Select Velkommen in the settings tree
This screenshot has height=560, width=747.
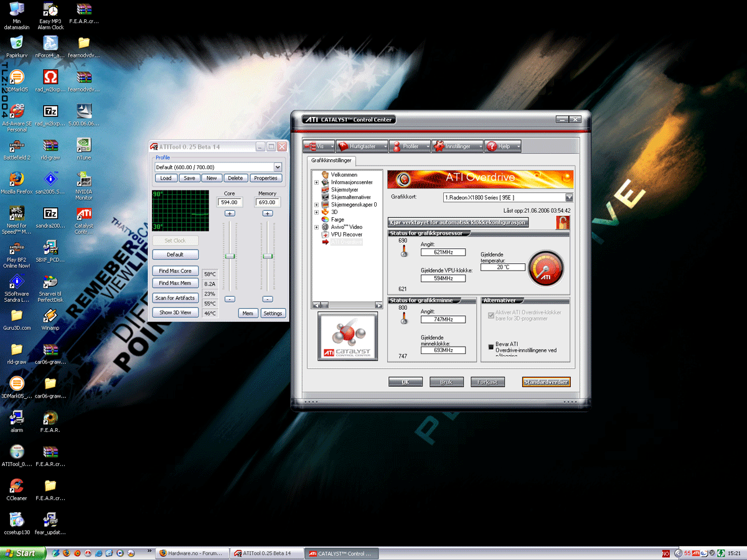pyautogui.click(x=344, y=175)
